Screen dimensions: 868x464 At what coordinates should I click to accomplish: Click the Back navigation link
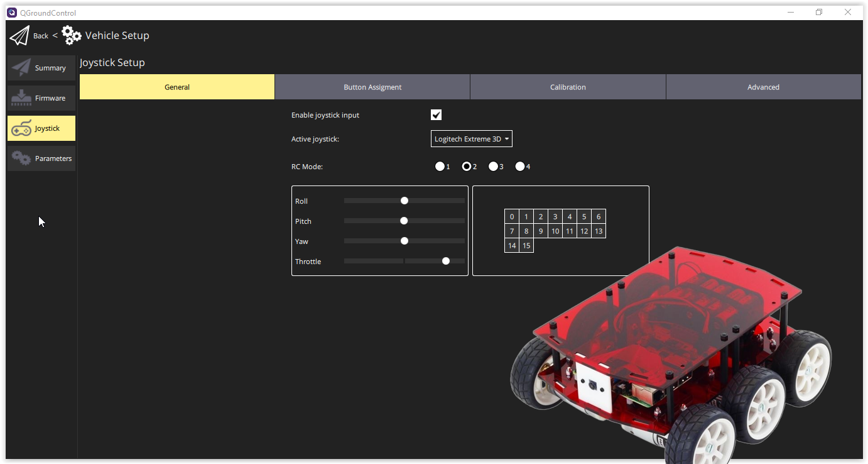click(40, 36)
